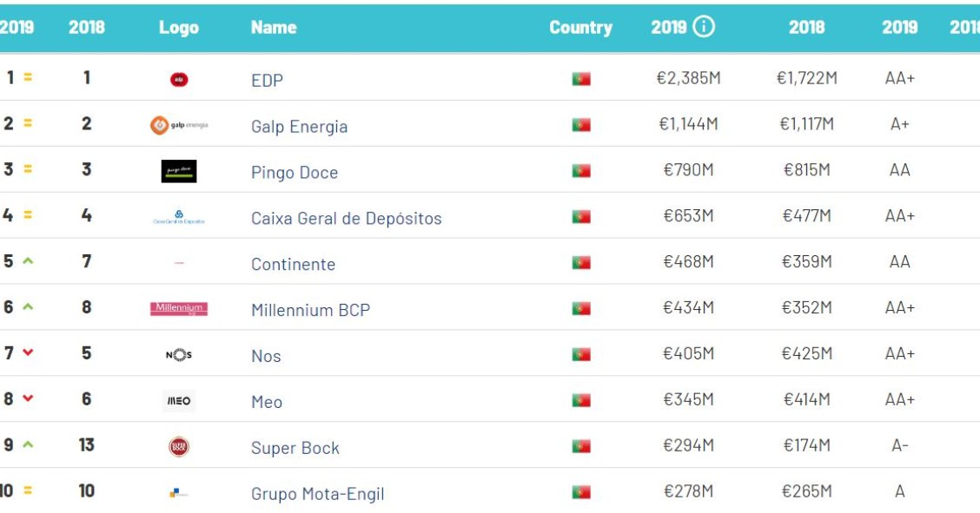This screenshot has height=513, width=980.
Task: Sort by the Name column header
Action: pos(274,27)
